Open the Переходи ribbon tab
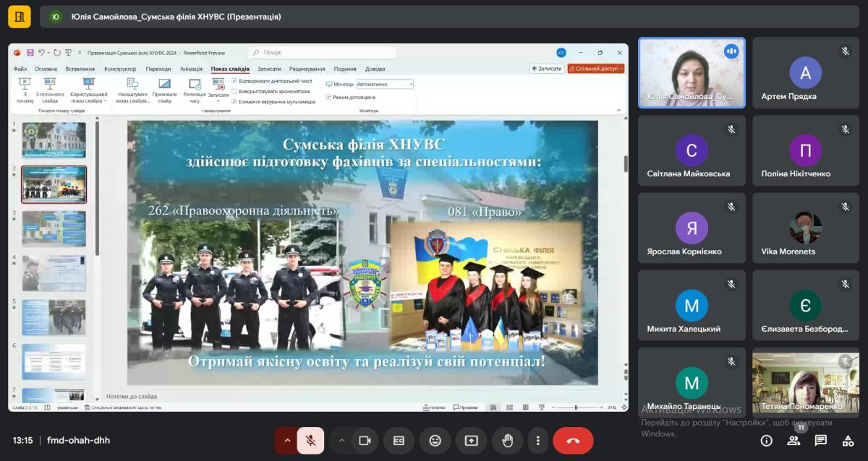 [158, 69]
